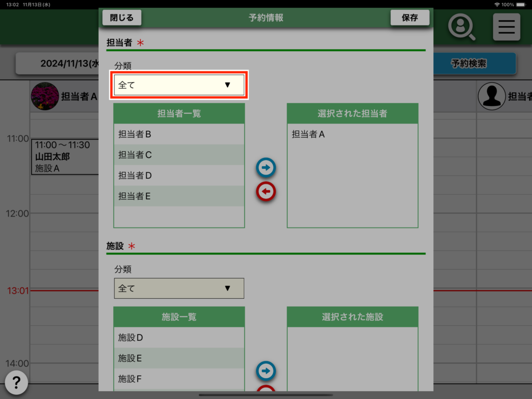Click the red left-arrow remove staff button

point(266,192)
